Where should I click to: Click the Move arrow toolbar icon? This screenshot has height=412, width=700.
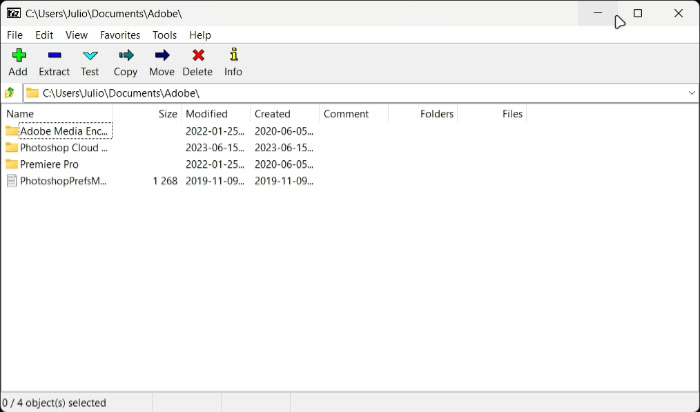click(162, 55)
